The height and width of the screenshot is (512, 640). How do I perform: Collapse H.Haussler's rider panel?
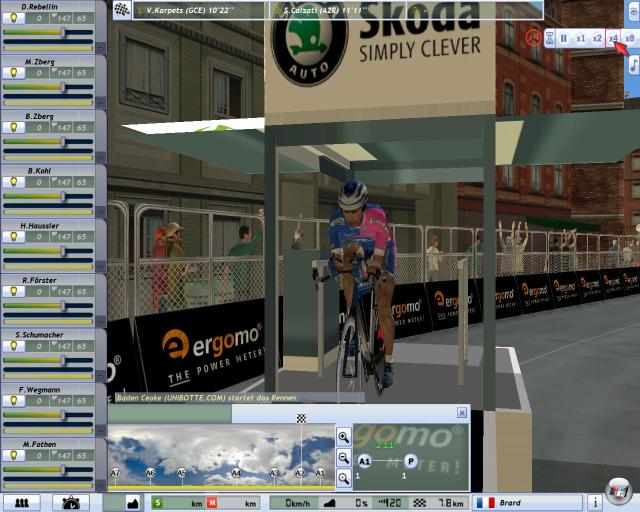point(100,267)
